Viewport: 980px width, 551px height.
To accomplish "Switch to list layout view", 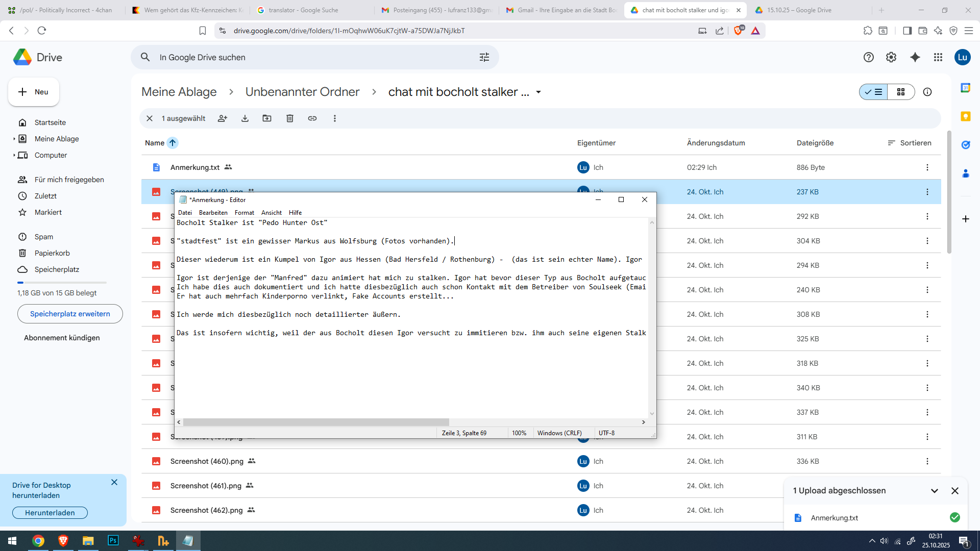I will click(874, 92).
